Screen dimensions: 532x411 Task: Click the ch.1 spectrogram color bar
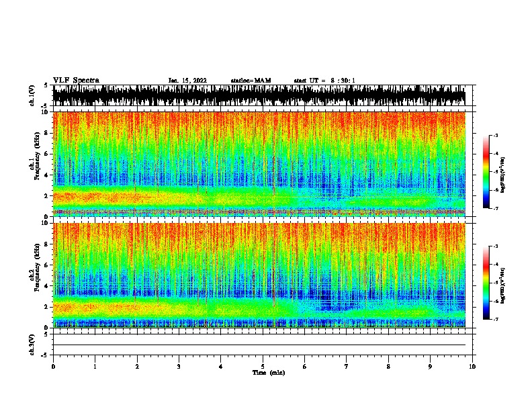pyautogui.click(x=486, y=172)
